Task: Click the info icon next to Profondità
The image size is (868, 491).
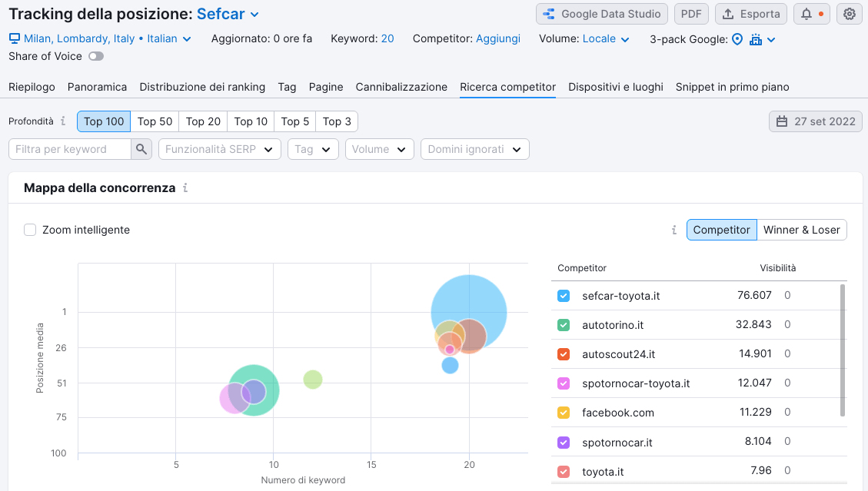Action: (x=63, y=121)
